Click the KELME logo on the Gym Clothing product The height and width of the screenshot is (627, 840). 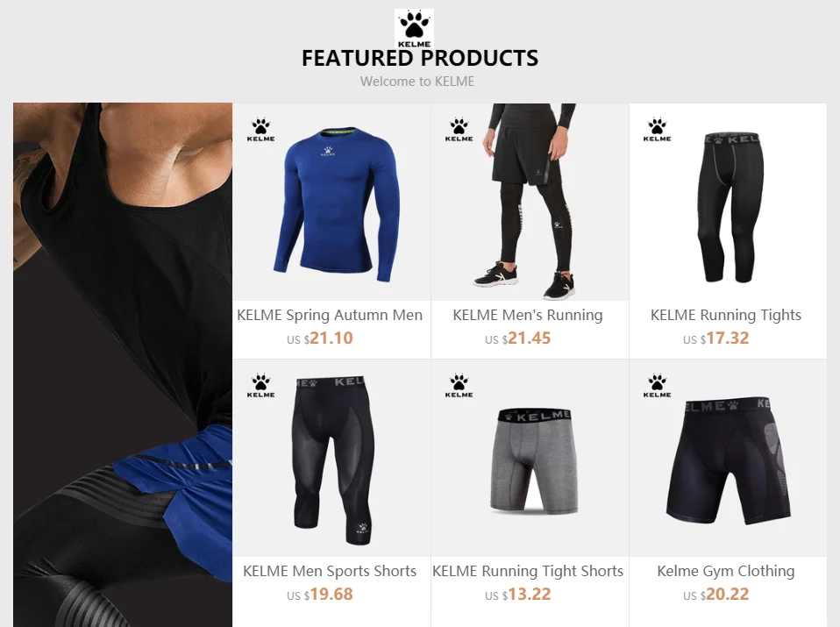point(658,386)
